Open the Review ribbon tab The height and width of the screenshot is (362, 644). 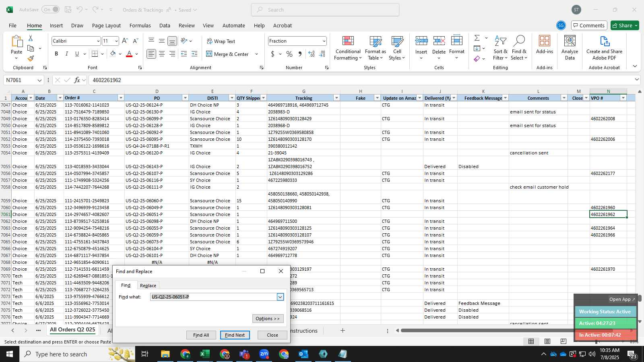187,25
